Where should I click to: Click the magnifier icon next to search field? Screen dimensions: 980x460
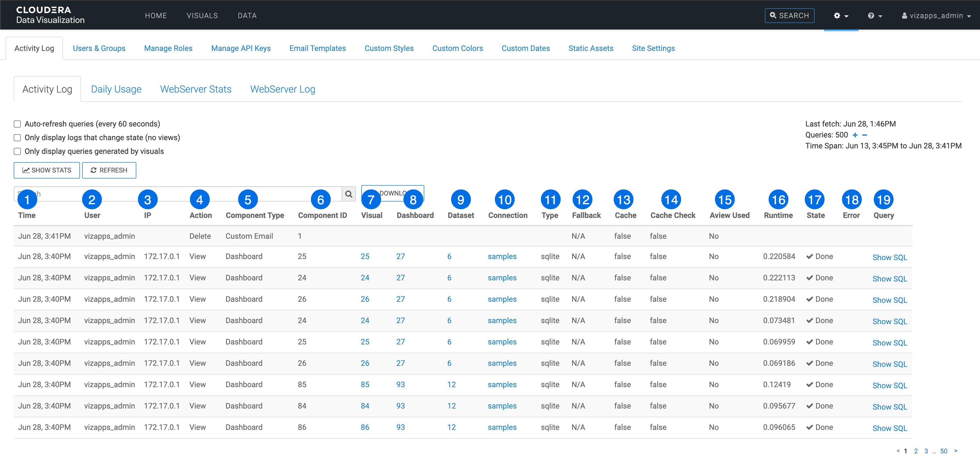click(348, 194)
